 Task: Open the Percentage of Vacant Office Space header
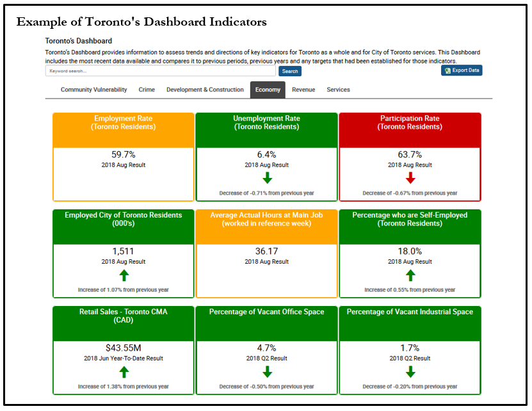[267, 324]
